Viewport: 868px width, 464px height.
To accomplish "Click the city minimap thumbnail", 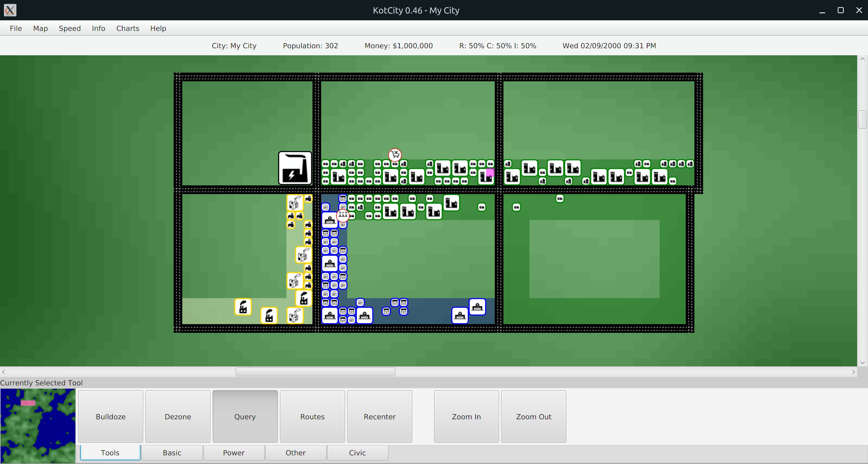I will (x=38, y=426).
